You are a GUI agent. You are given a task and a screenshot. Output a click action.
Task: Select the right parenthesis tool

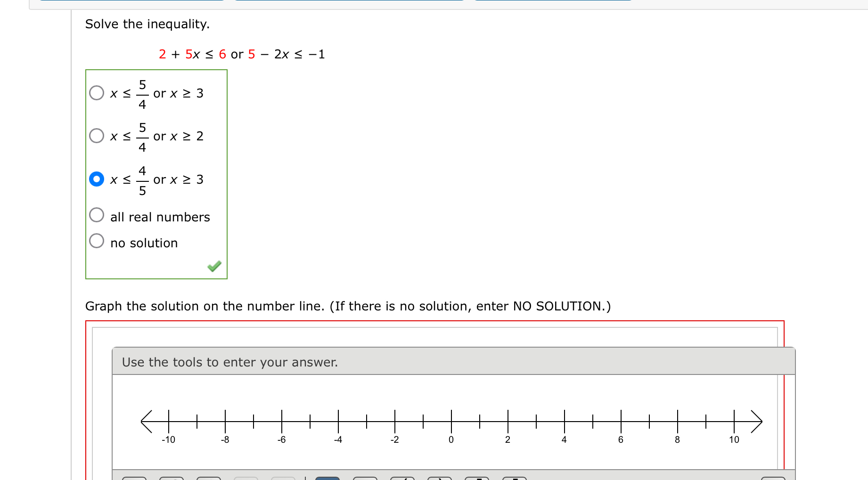pos(440,478)
